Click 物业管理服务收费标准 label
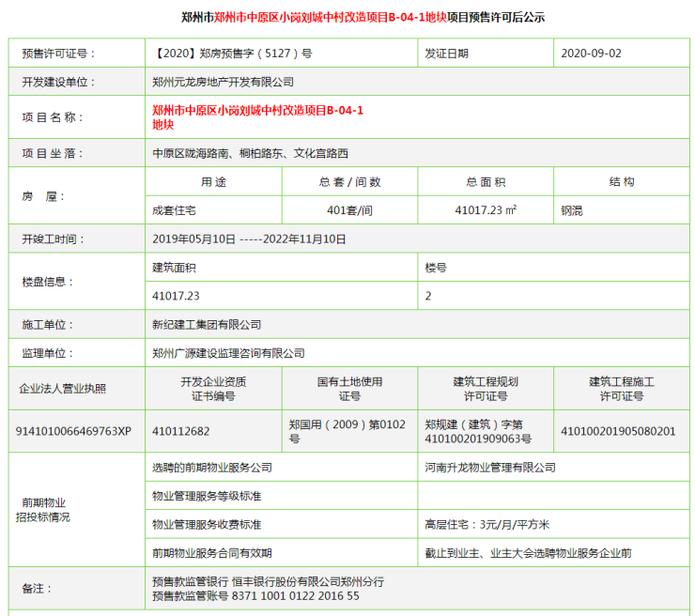The width and height of the screenshot is (695, 616). [x=207, y=525]
